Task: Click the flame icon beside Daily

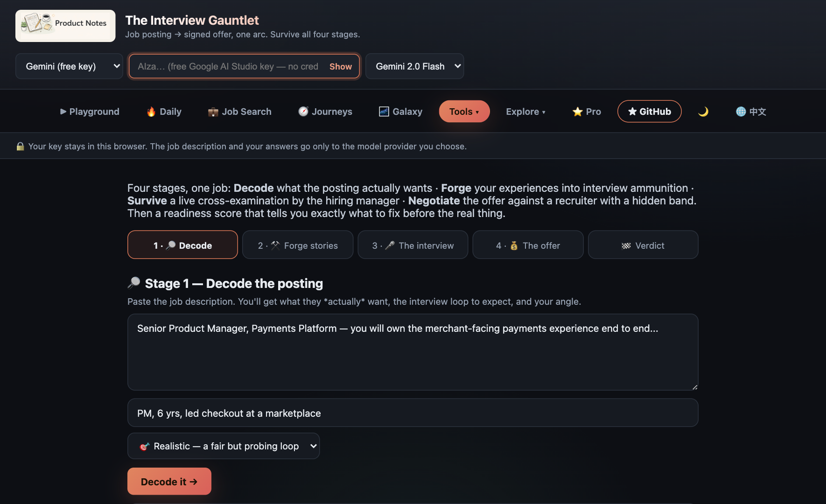Action: click(151, 112)
